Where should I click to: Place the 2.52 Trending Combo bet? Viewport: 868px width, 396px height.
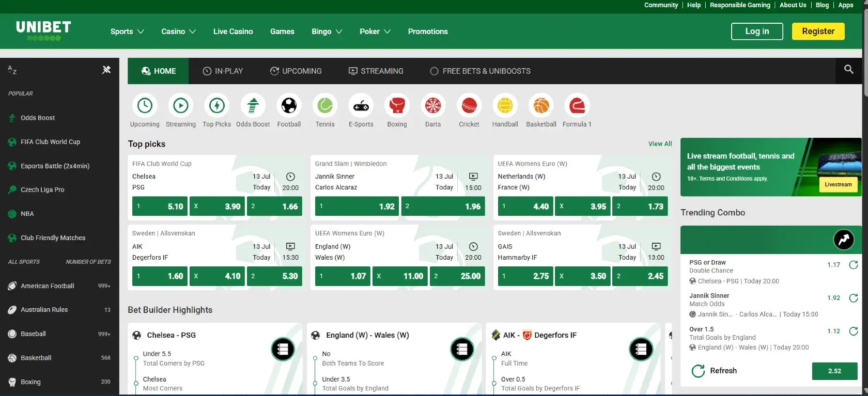[834, 371]
